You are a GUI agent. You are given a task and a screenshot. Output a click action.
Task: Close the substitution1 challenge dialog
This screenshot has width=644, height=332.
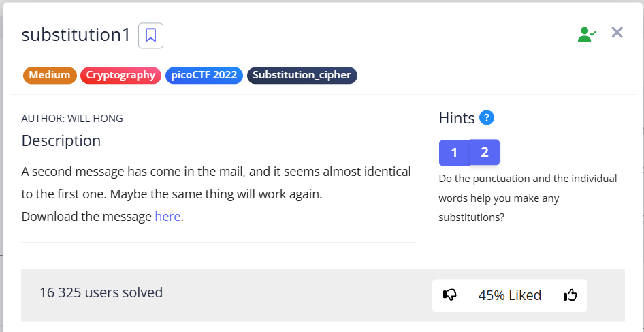[617, 33]
